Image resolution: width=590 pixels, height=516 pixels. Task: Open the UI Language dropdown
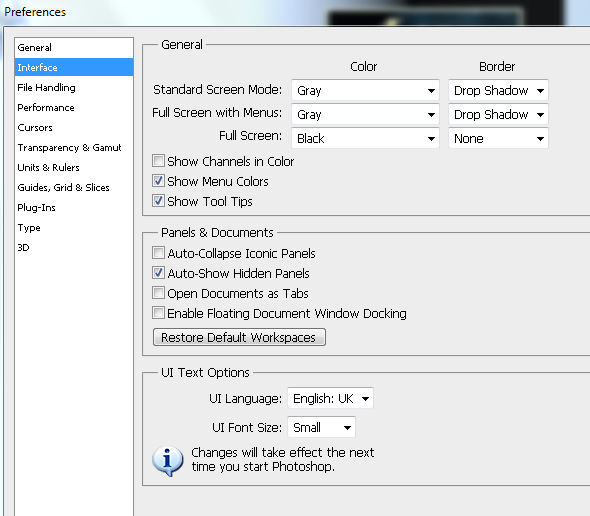coord(330,398)
